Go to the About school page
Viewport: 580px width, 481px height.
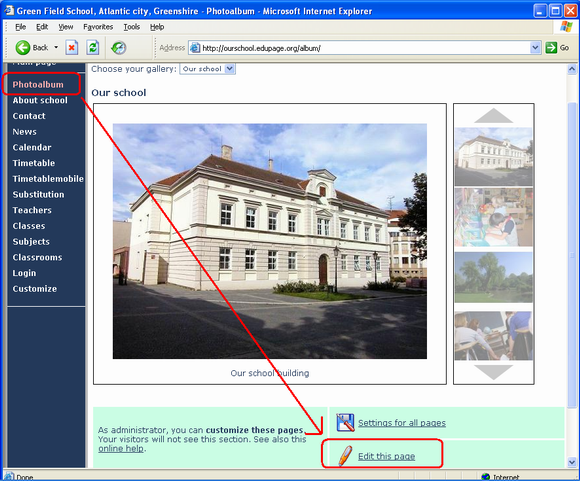pos(40,100)
